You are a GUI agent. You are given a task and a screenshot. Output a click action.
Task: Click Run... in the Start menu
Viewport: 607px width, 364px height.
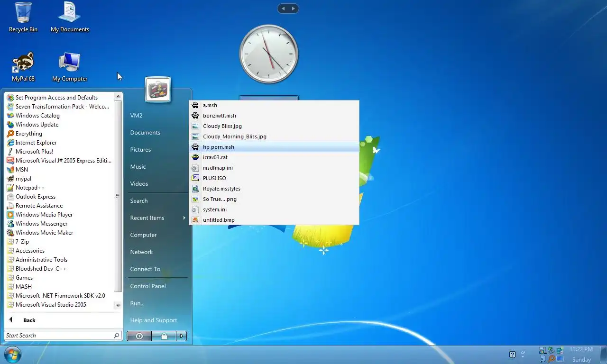(x=137, y=303)
